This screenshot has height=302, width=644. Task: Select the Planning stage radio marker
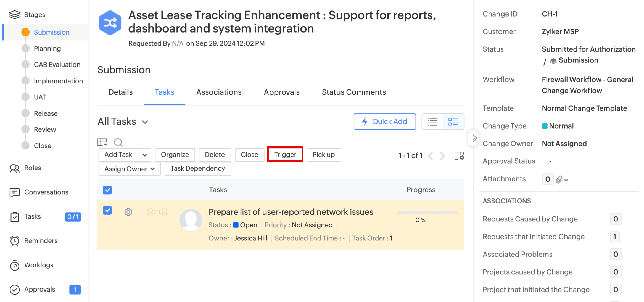coord(25,49)
